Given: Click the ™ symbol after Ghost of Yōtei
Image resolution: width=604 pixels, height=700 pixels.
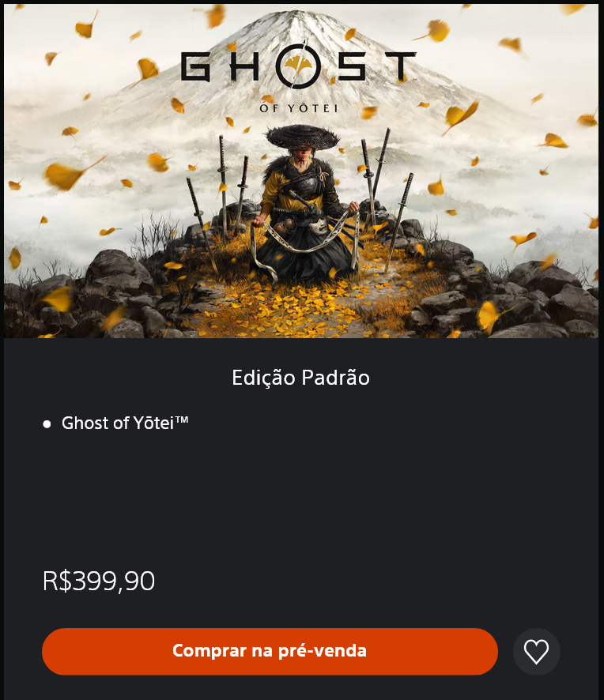Looking at the screenshot, I should 181,420.
